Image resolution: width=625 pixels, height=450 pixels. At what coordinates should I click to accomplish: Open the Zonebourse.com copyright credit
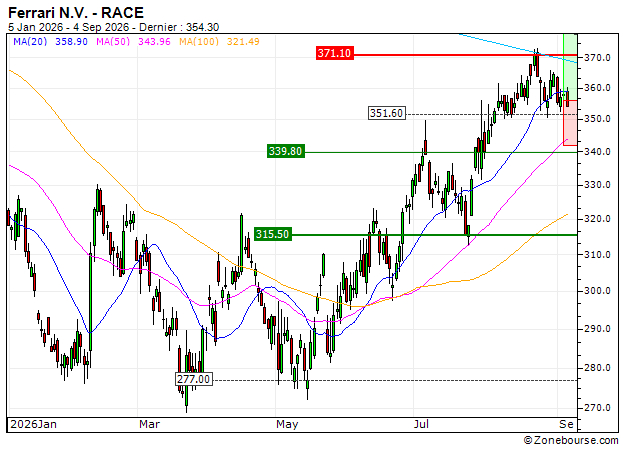point(571,440)
